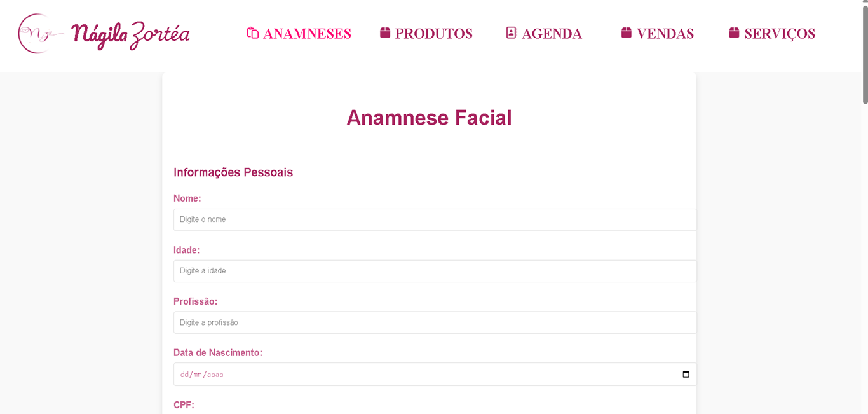Select the Idade input box
Screen dimensions: 868x414
pyautogui.click(x=435, y=271)
